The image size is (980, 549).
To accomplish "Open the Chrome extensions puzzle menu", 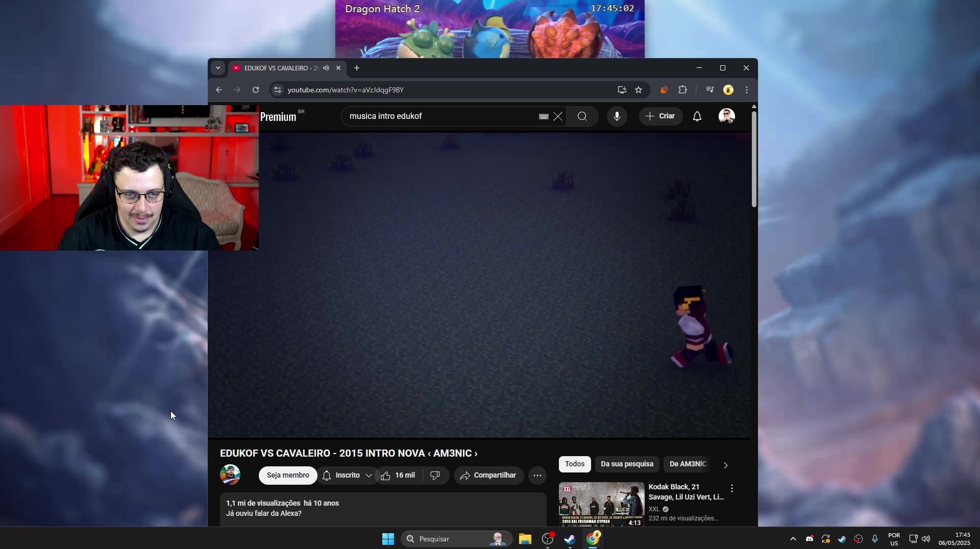I will (683, 90).
